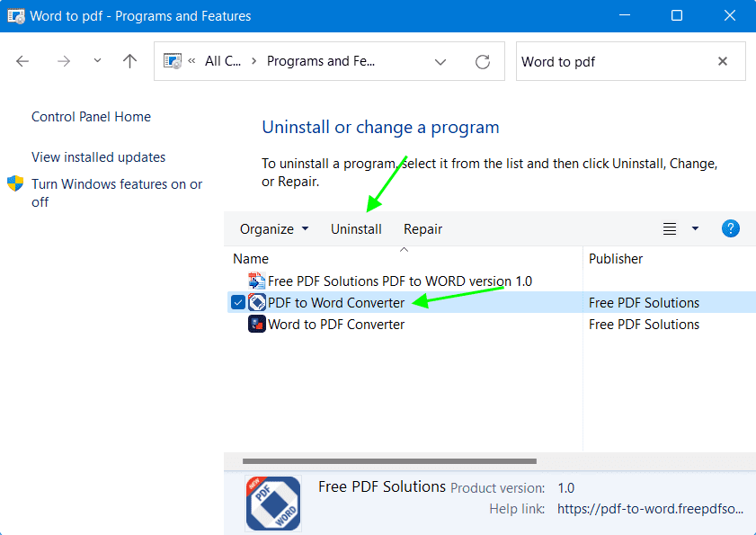Click the All C... breadcrumb
Image resolution: width=756 pixels, height=535 pixels.
(x=223, y=61)
